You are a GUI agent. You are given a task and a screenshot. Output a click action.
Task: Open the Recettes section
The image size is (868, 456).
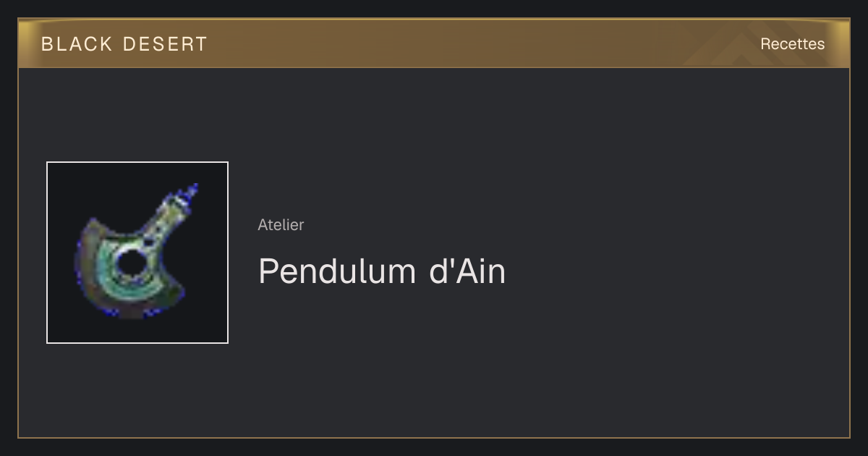pos(792,44)
